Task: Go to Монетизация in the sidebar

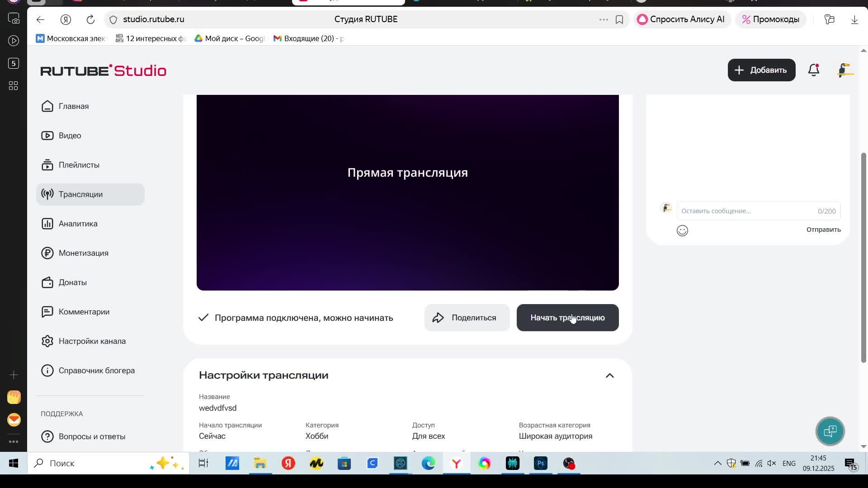Action: click(83, 253)
